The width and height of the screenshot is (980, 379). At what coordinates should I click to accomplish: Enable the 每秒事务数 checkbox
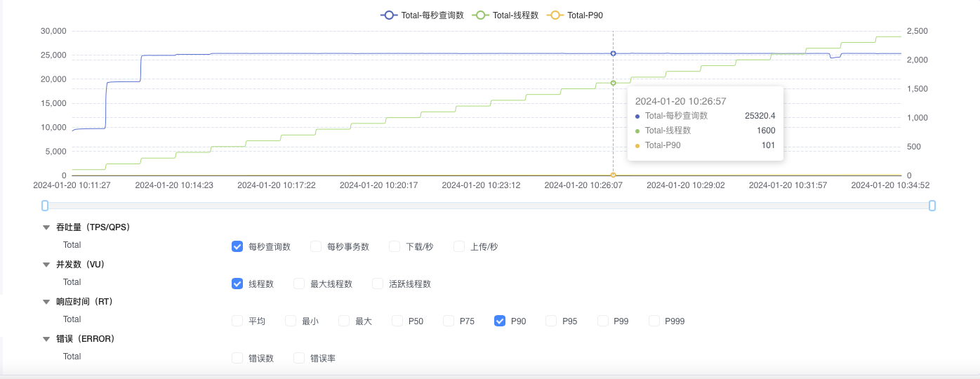click(x=316, y=246)
